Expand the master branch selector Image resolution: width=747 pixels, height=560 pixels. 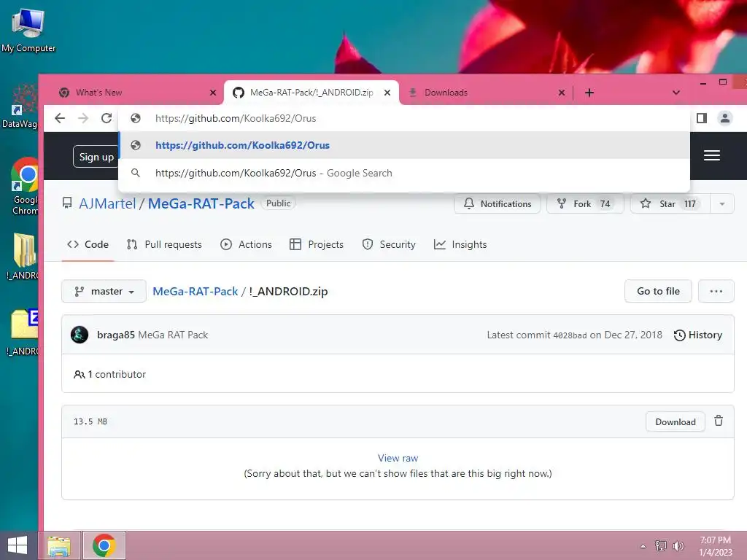pos(104,291)
